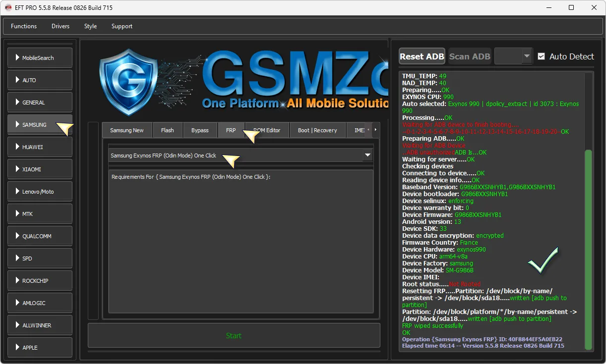Open the XIAOMI sidebar section
Screen dimensions: 606x364
[40, 169]
